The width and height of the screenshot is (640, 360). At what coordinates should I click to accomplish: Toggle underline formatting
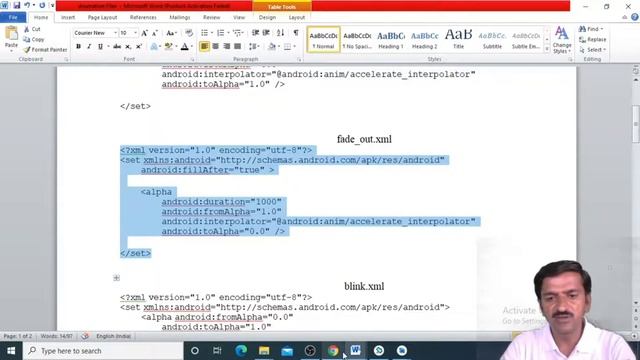point(100,47)
